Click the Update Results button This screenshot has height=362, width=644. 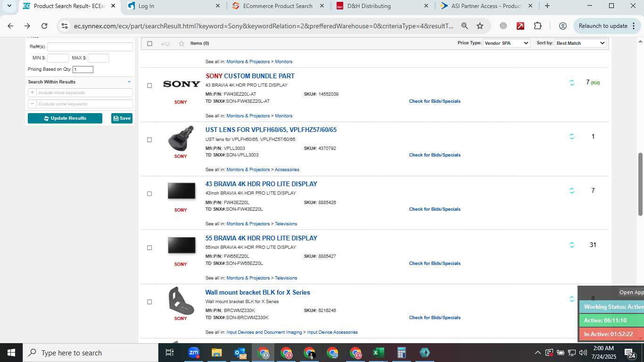tap(65, 118)
